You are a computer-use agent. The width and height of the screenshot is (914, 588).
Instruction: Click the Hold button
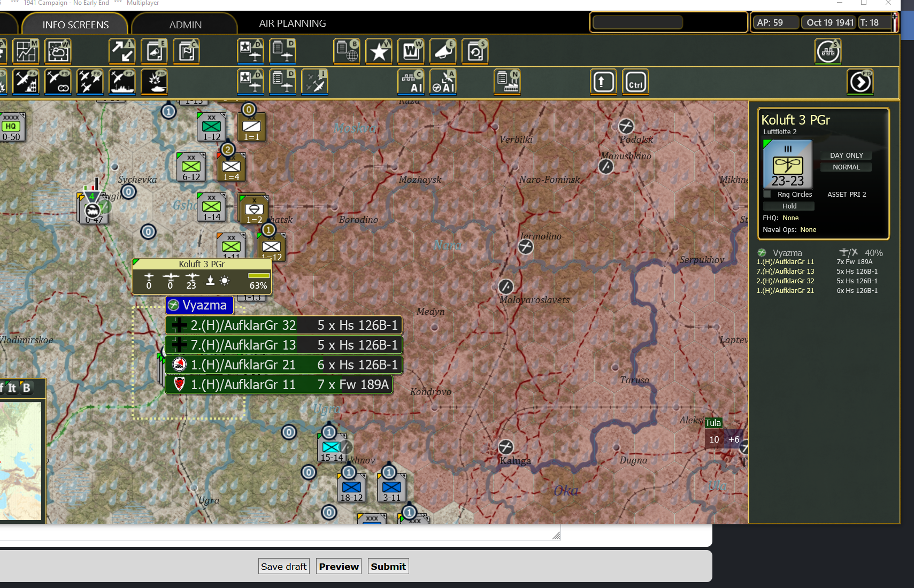(x=789, y=206)
